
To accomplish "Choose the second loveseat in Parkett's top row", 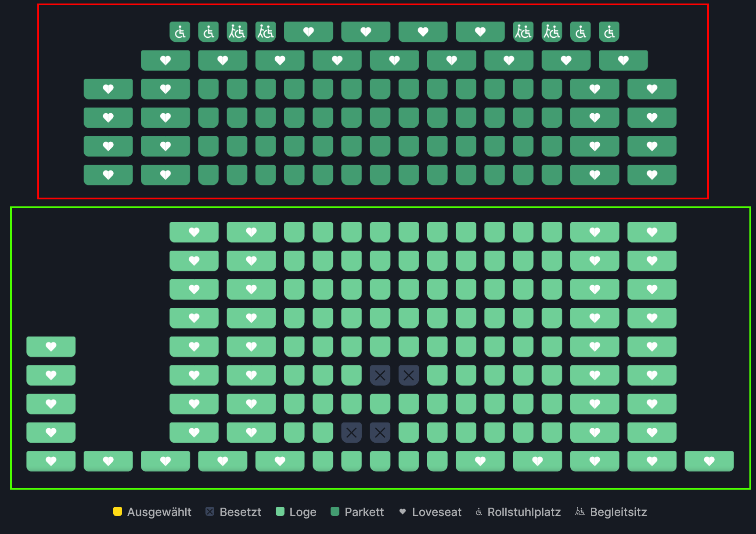I will tap(366, 32).
